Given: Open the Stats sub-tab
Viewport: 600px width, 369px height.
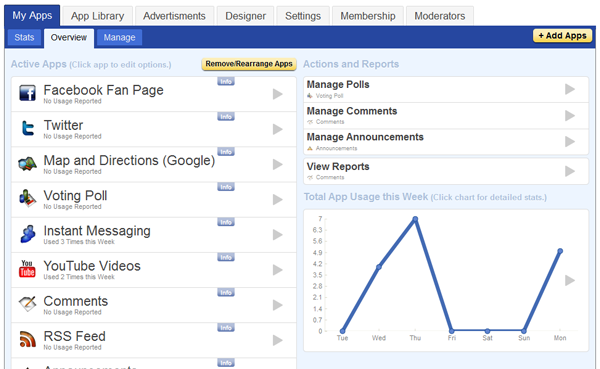Looking at the screenshot, I should pyautogui.click(x=24, y=38).
